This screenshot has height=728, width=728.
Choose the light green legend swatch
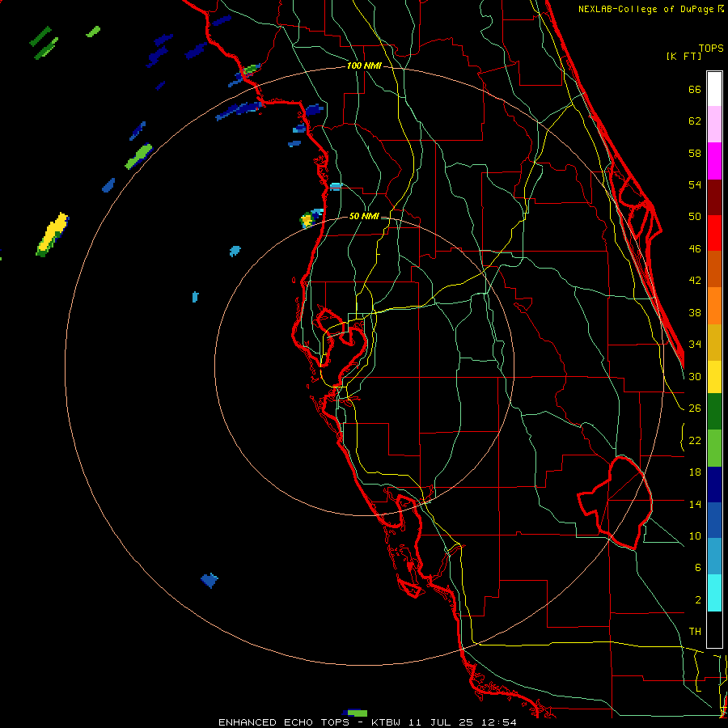pos(714,448)
